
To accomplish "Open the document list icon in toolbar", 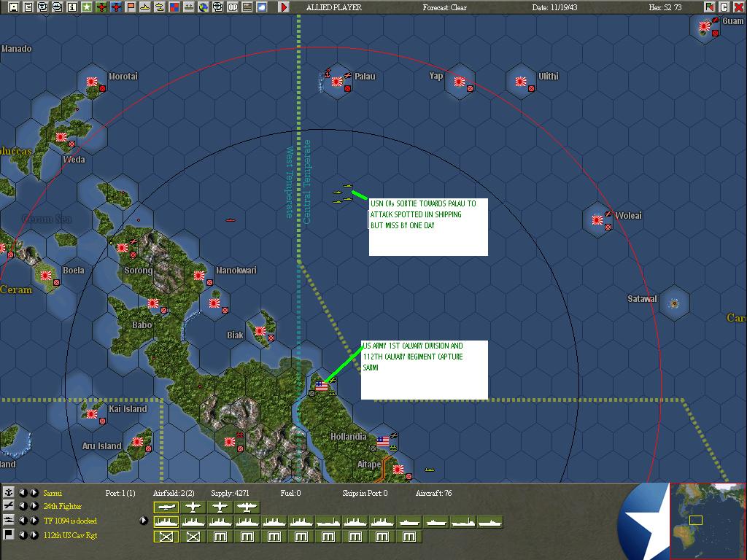I will click(28, 7).
